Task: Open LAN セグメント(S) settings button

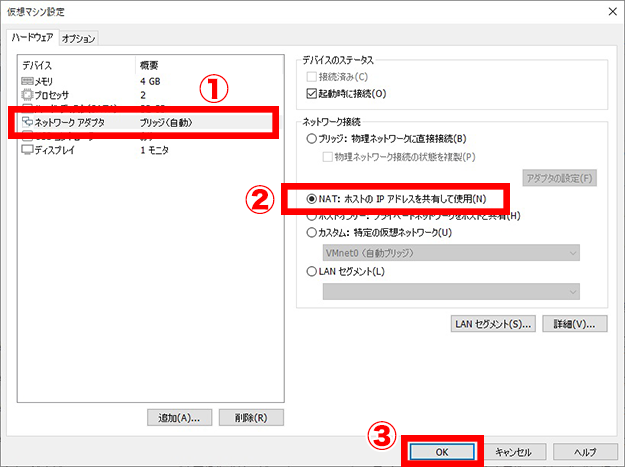Action: point(493,324)
